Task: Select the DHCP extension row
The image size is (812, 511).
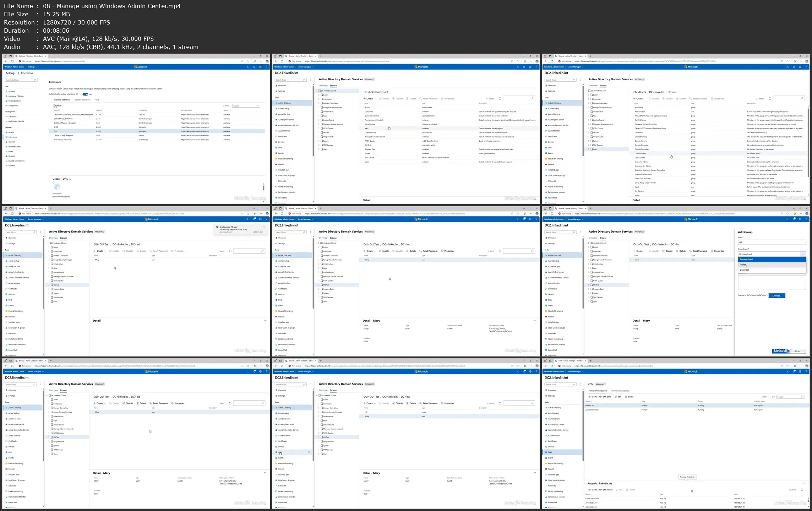Action: coord(157,127)
